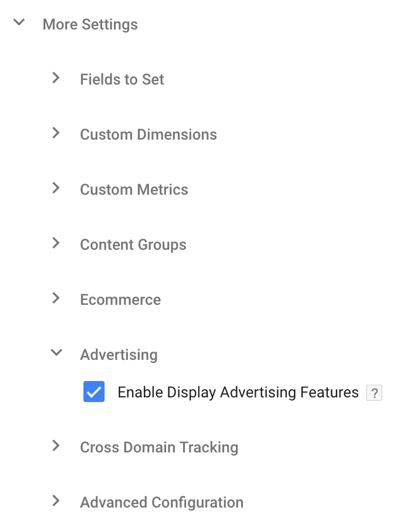The width and height of the screenshot is (413, 530).
Task: Expand the Advanced Configuration chevron
Action: [56, 501]
